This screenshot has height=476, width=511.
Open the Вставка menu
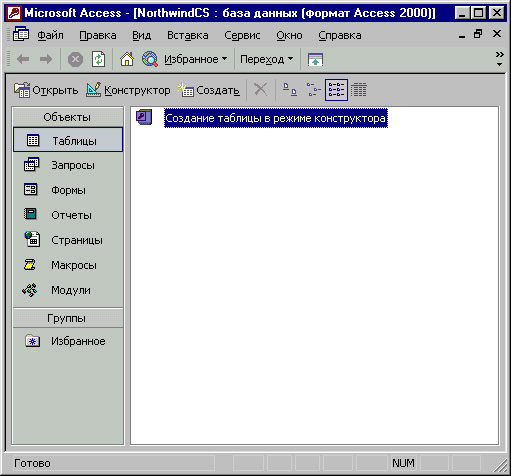point(188,35)
